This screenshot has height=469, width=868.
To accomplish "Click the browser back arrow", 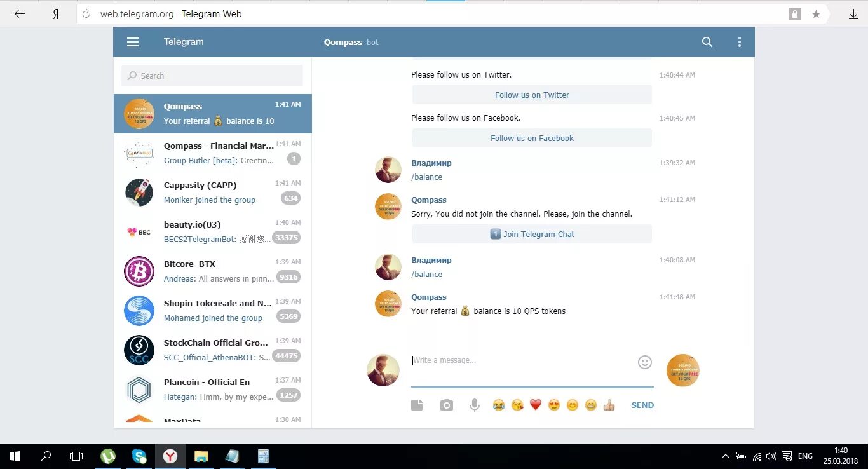I will [x=20, y=14].
